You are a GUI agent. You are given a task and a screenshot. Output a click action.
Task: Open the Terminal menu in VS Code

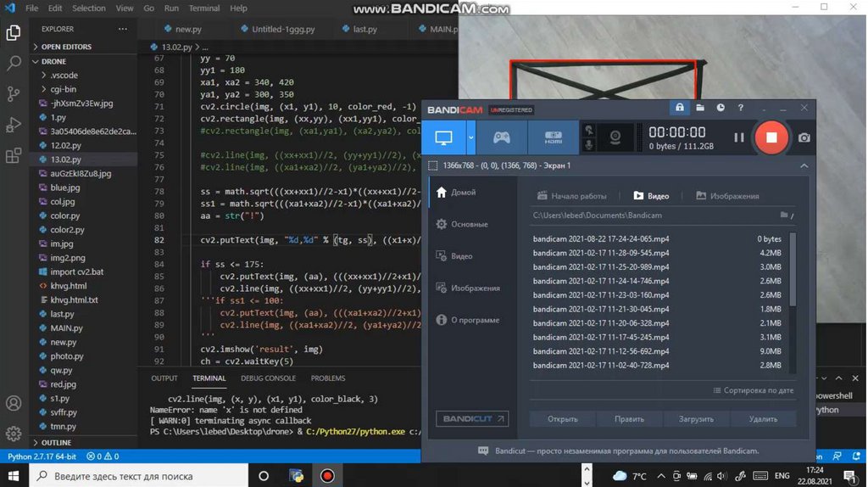(204, 8)
